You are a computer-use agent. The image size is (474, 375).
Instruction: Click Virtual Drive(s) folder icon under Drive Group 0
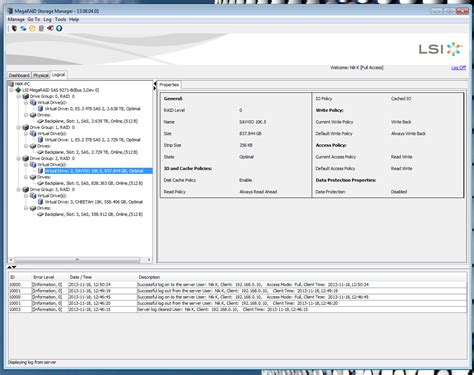[33, 102]
